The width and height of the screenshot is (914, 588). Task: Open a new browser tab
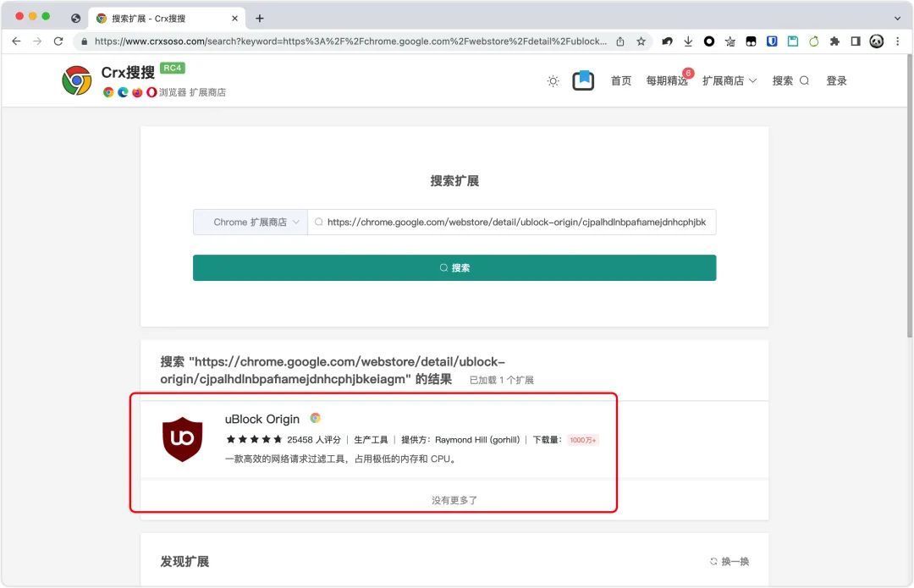tap(260, 19)
